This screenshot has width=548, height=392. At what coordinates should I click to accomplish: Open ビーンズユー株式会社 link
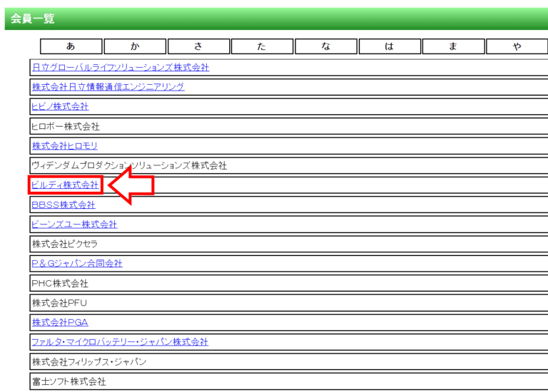click(74, 225)
